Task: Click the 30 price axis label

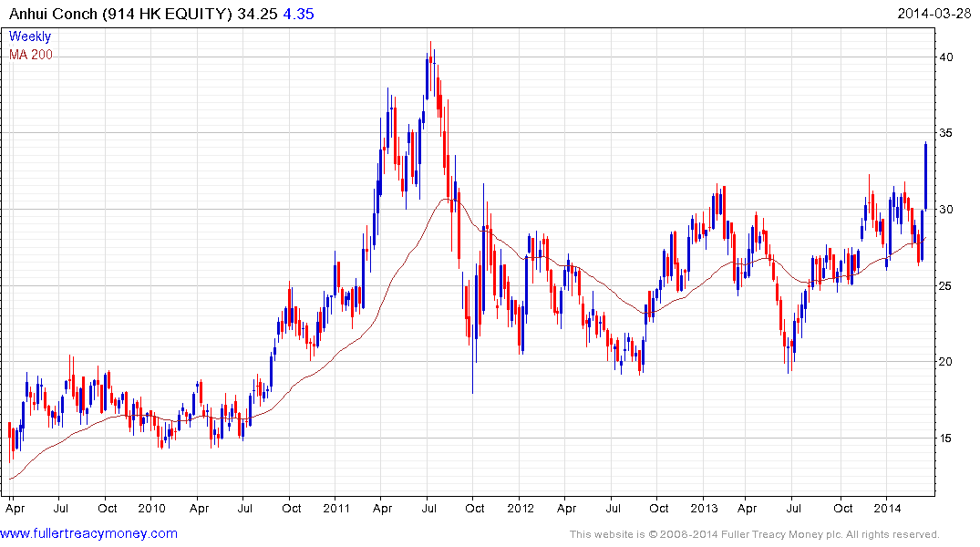Action: coord(946,210)
